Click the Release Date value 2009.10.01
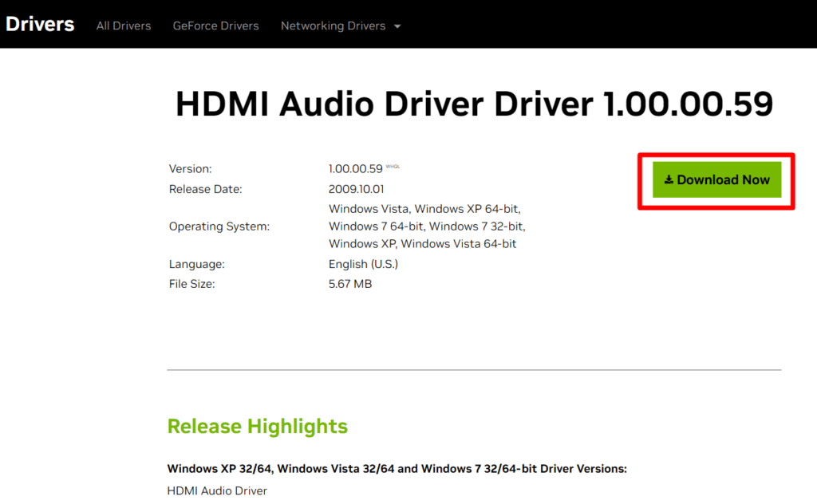The height and width of the screenshot is (504, 817). tap(356, 189)
